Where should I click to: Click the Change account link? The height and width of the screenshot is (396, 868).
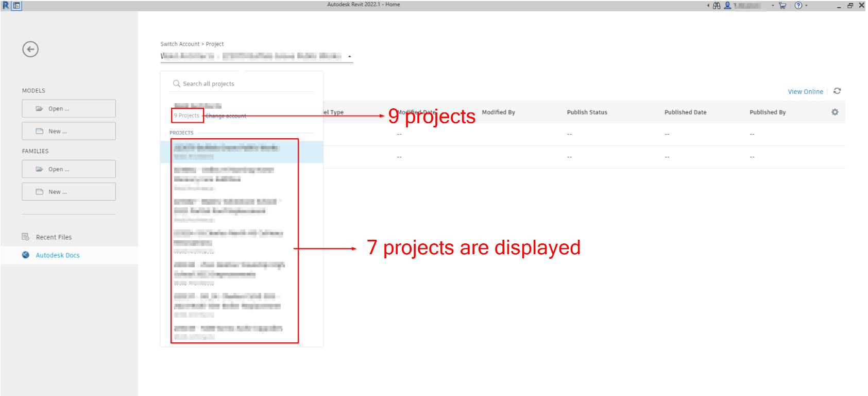coord(226,116)
